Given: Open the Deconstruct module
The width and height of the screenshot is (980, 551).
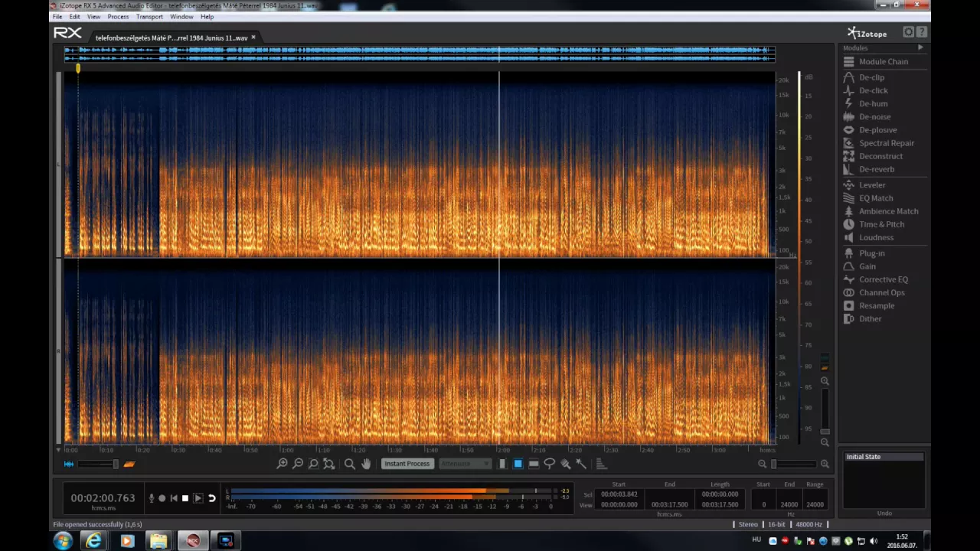Looking at the screenshot, I should pos(873,156).
